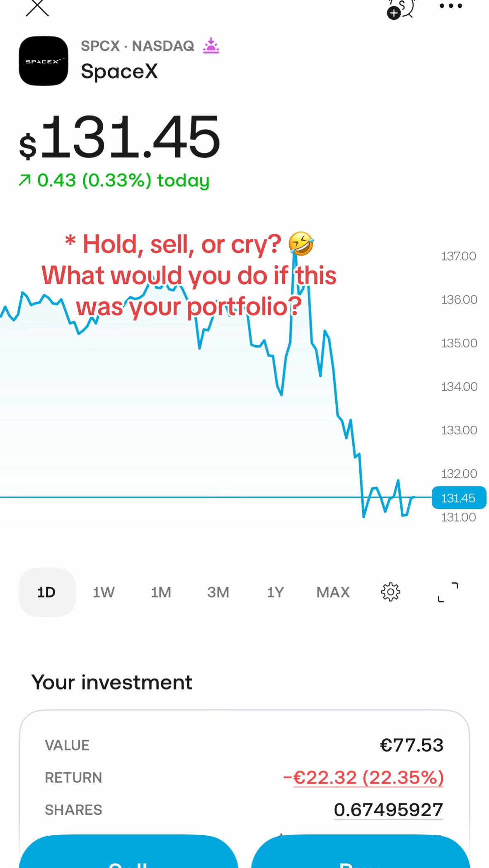Tap the underlined return value −€22.32
This screenshot has width=489, height=868.
click(x=363, y=777)
